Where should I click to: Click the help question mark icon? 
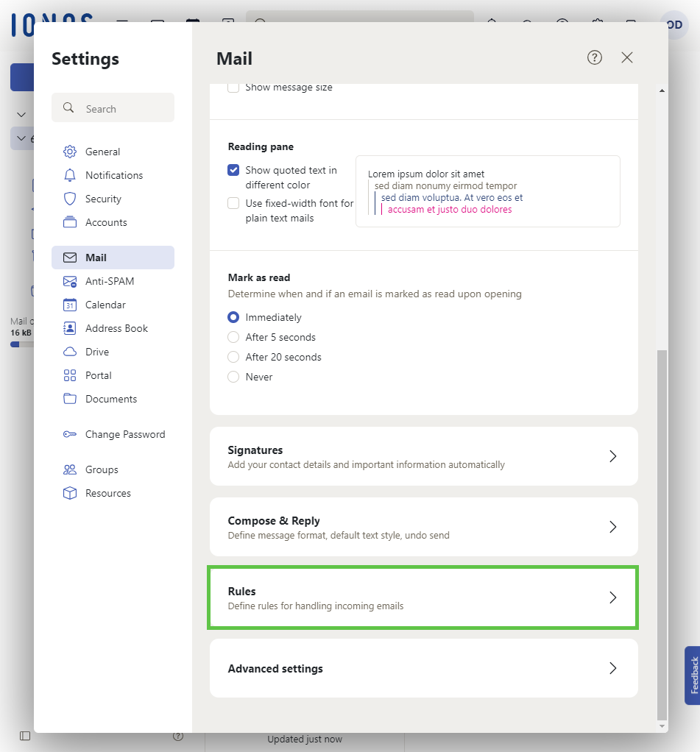tap(595, 57)
